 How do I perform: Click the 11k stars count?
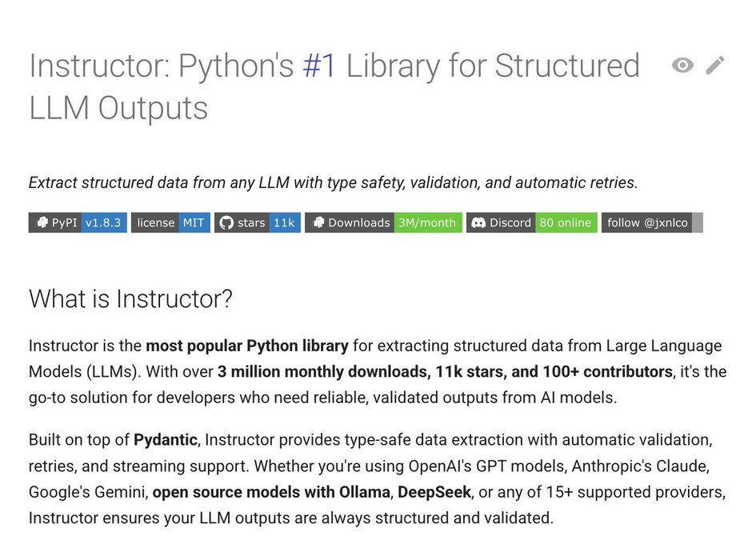(x=284, y=223)
